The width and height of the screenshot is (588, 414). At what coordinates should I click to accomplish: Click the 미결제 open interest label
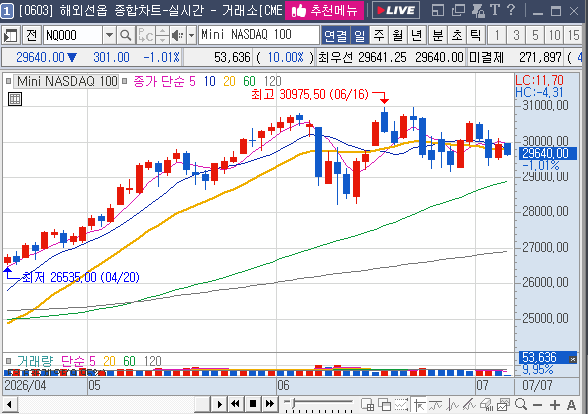click(x=486, y=57)
